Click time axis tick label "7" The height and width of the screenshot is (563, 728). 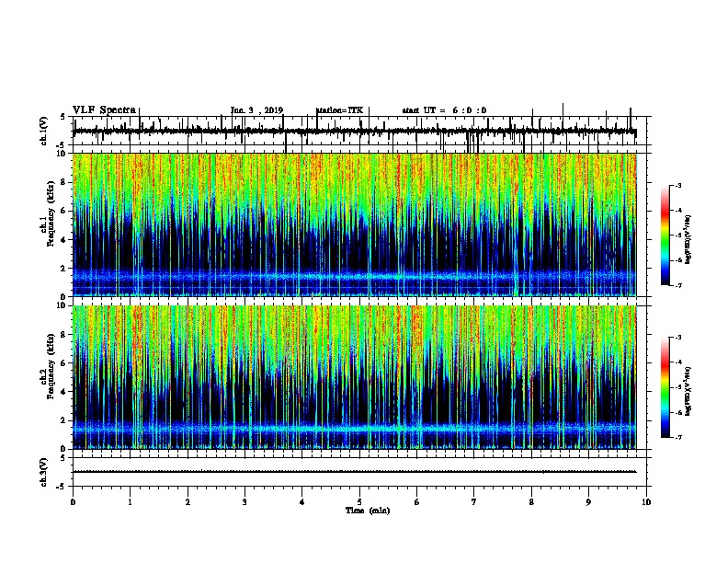(x=474, y=502)
